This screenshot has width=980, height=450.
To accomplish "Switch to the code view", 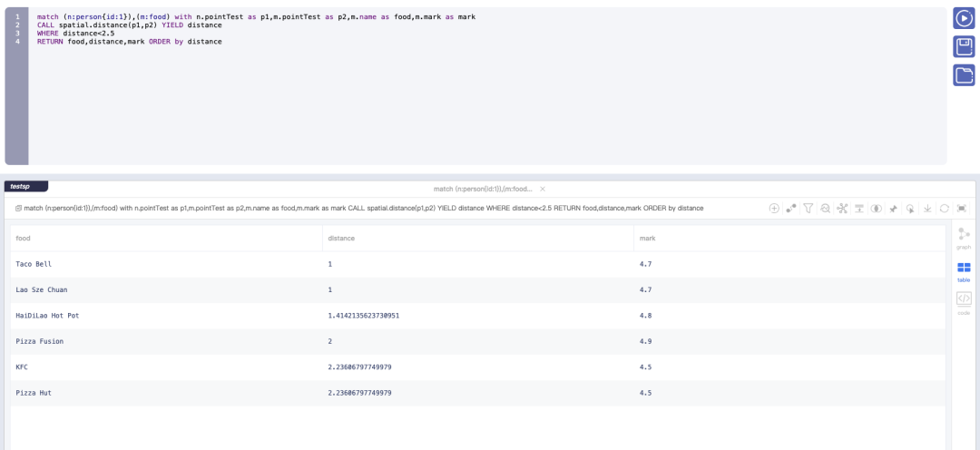I will coord(964,302).
